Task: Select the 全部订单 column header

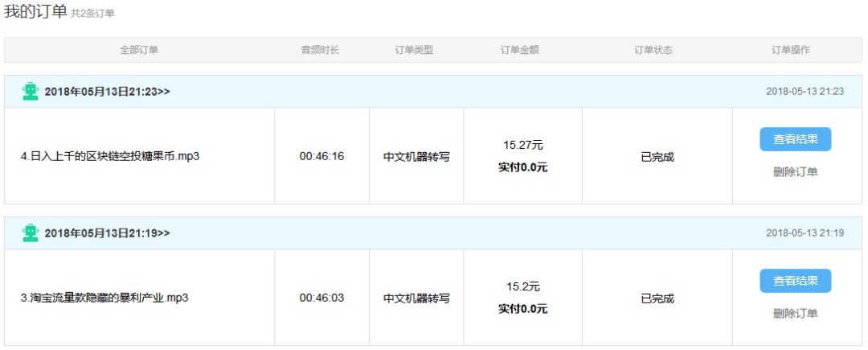Action: (139, 50)
